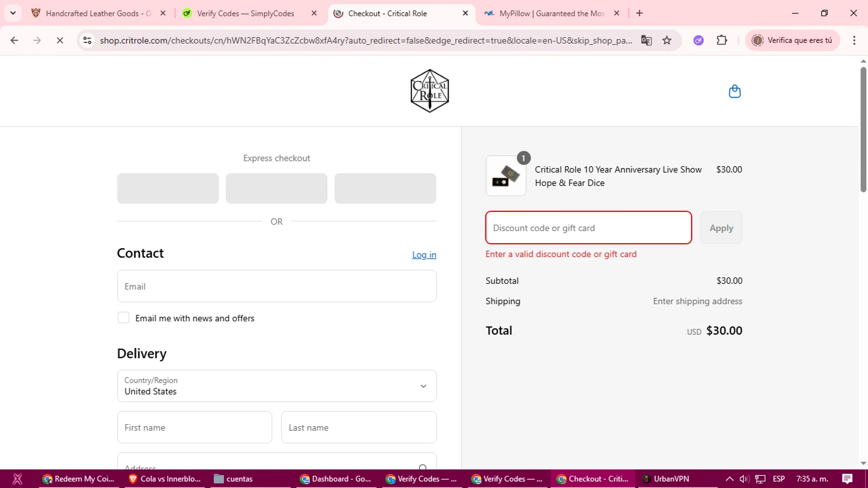The image size is (868, 488).
Task: Open the shopping cart bag icon
Action: click(x=734, y=91)
